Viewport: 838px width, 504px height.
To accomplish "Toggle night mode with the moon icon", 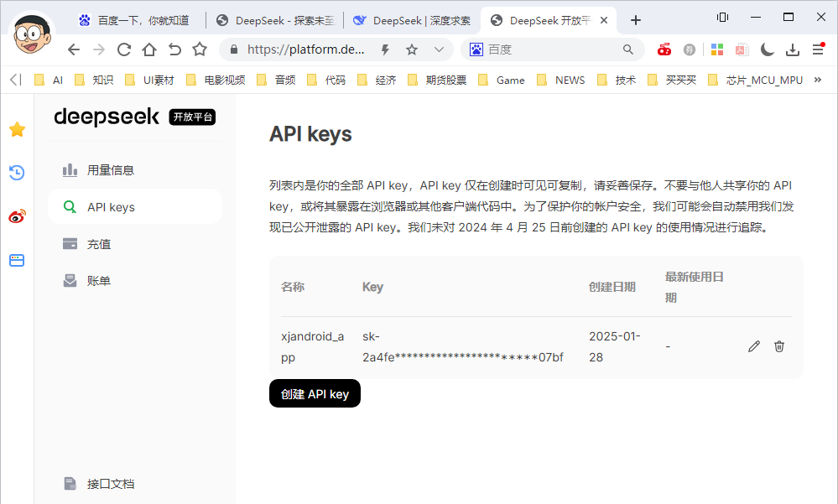I will (768, 49).
